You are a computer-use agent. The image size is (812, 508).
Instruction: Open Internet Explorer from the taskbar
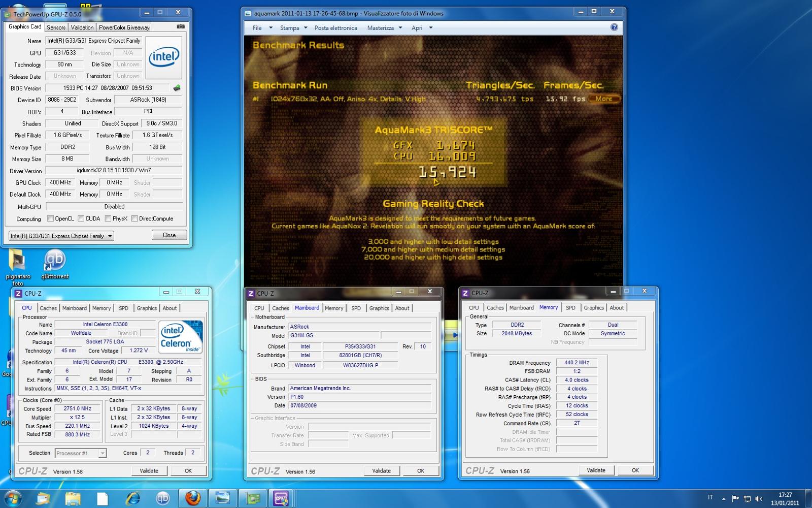(133, 498)
